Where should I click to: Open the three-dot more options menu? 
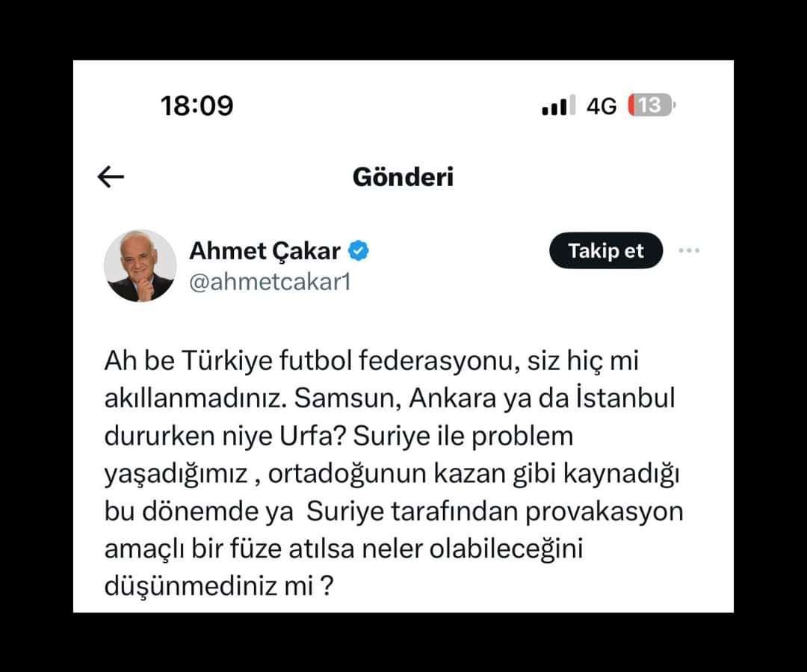(x=689, y=250)
